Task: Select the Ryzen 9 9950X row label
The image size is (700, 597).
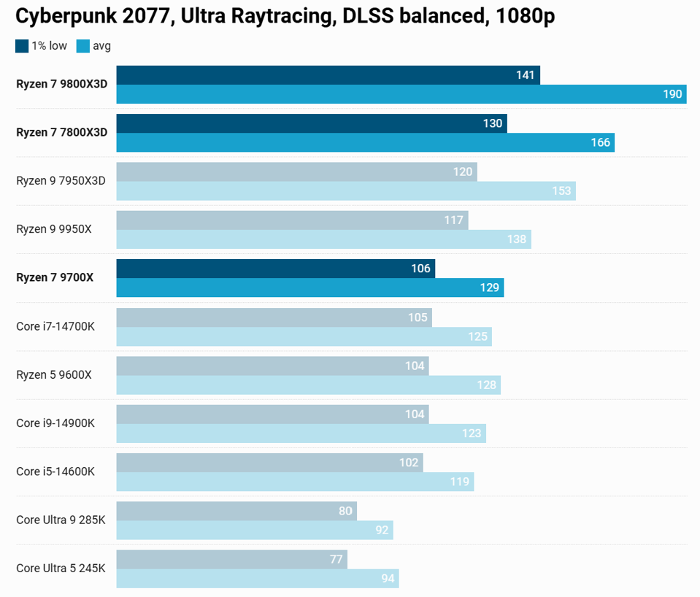Action: click(x=53, y=229)
